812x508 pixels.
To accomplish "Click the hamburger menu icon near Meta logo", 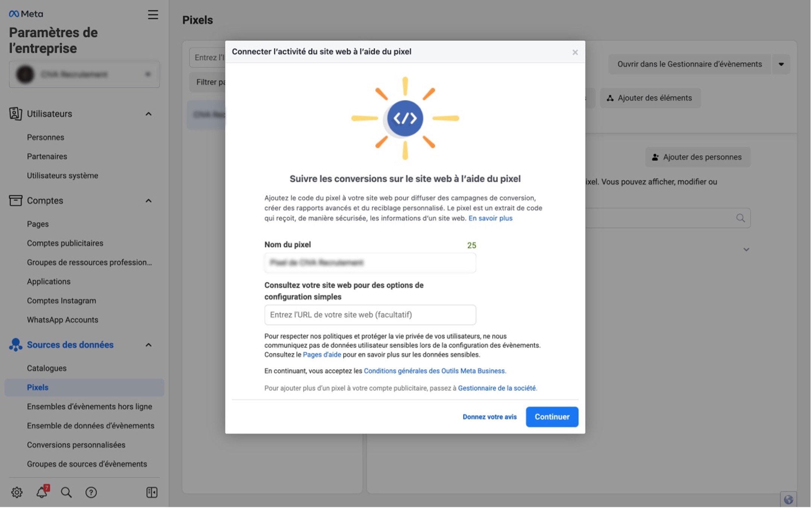I will pyautogui.click(x=153, y=15).
